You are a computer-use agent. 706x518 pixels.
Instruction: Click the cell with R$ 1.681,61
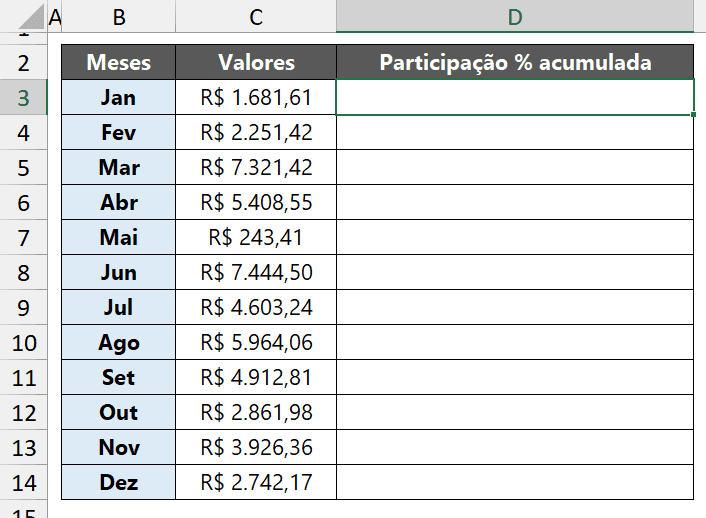256,98
